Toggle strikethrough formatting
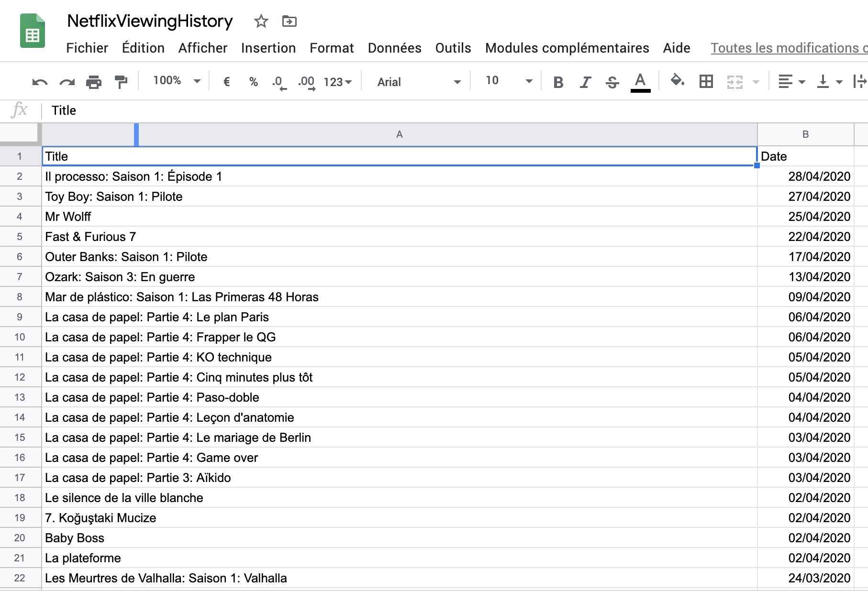 click(x=612, y=82)
